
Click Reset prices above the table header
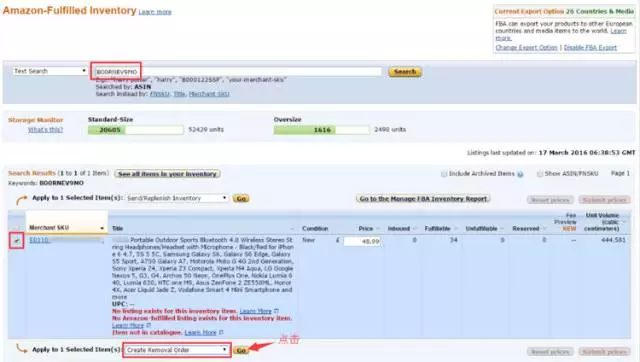(x=550, y=200)
